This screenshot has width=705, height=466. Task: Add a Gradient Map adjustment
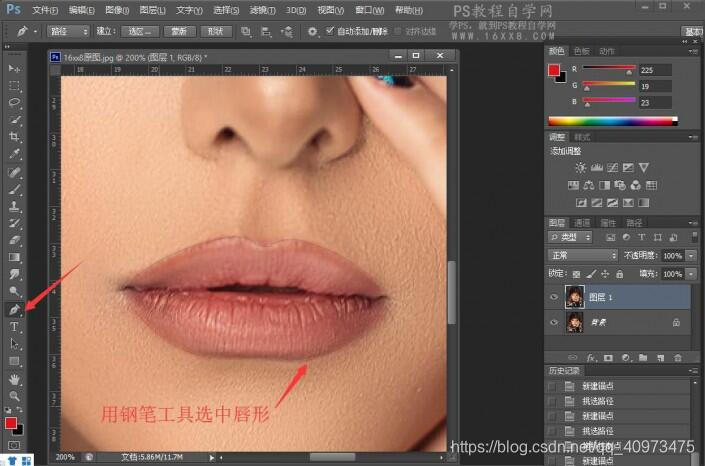[643, 203]
